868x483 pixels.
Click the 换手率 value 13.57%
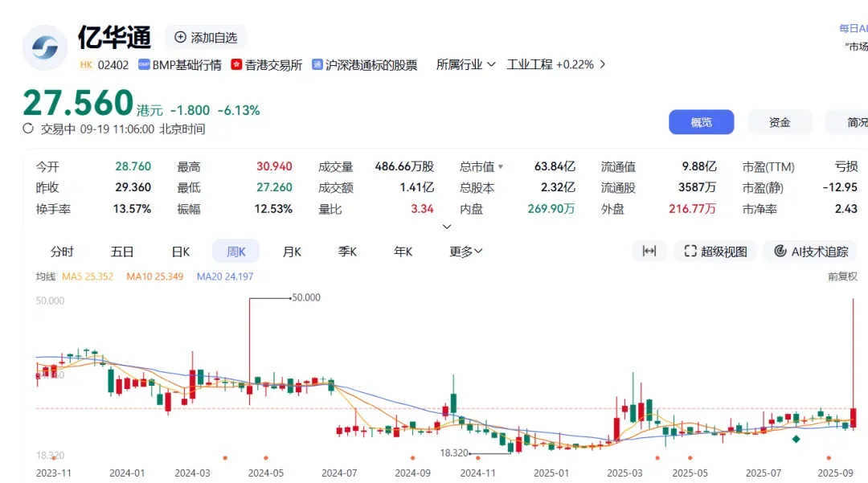[x=132, y=209]
